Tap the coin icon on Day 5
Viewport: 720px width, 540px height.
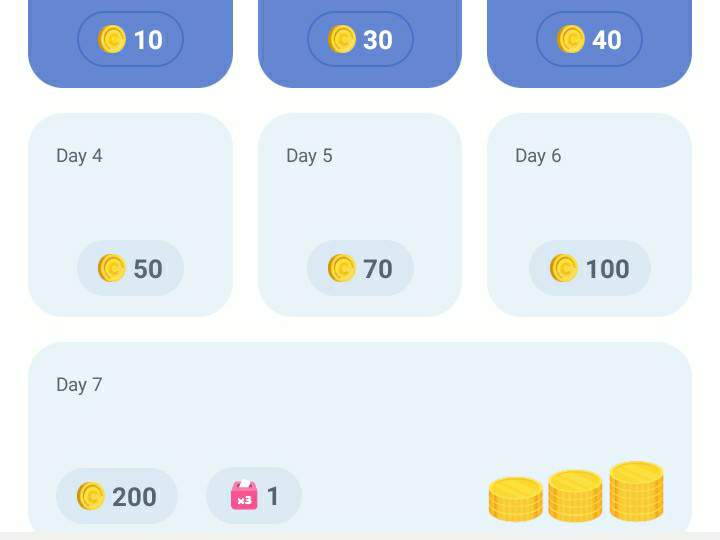point(342,268)
